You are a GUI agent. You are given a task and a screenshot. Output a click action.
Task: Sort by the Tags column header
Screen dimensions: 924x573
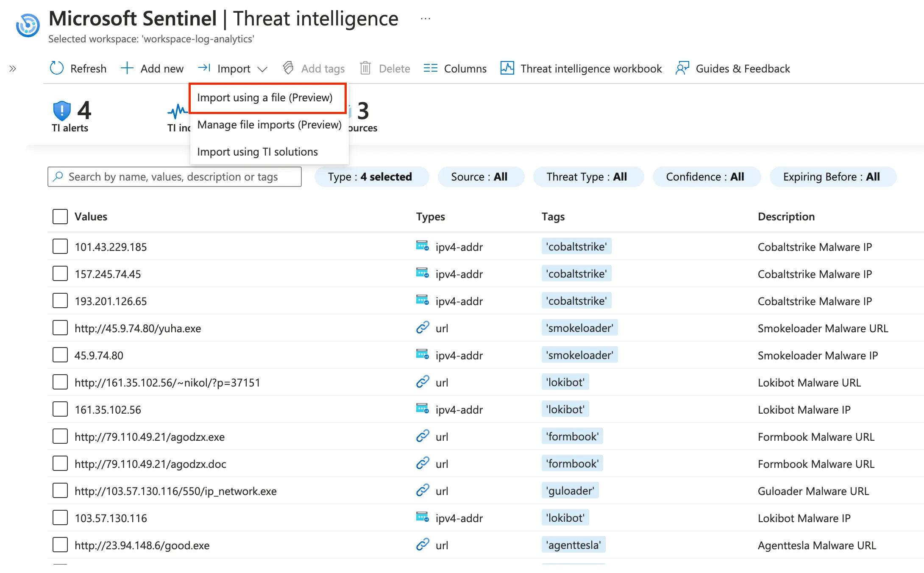tap(553, 217)
